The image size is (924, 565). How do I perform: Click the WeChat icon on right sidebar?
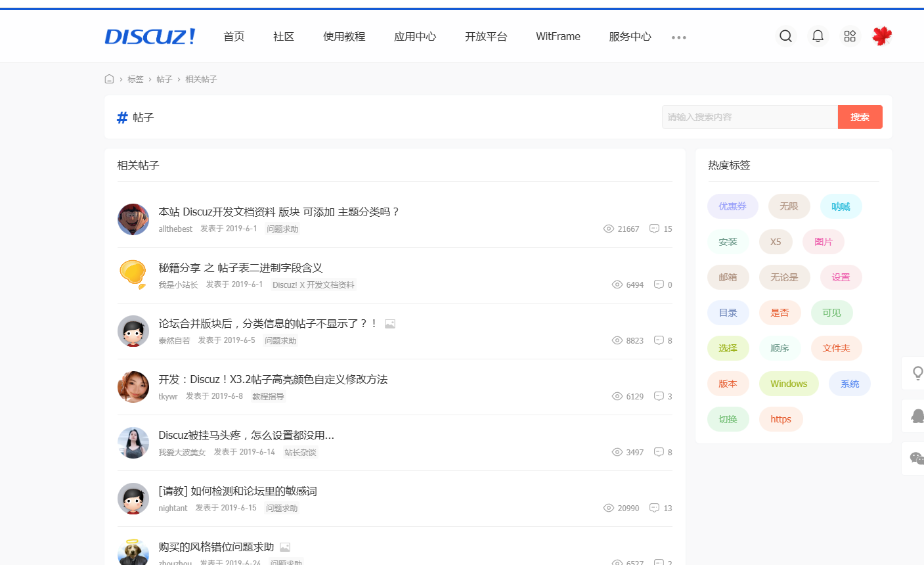click(917, 458)
